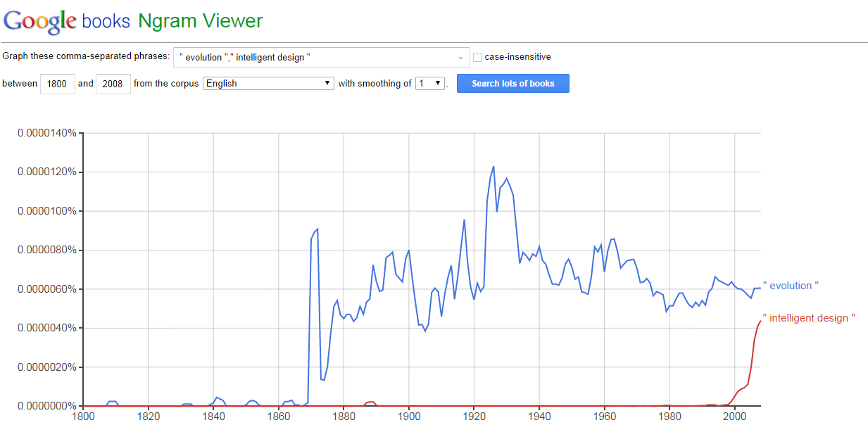Image resolution: width=868 pixels, height=432 pixels.
Task: Click the 0.0000060% y-axis label
Action: [46, 289]
